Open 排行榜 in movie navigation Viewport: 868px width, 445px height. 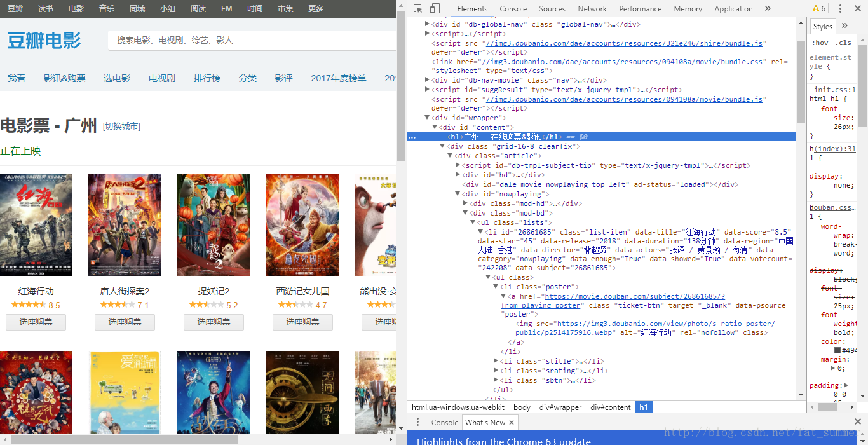click(x=207, y=78)
